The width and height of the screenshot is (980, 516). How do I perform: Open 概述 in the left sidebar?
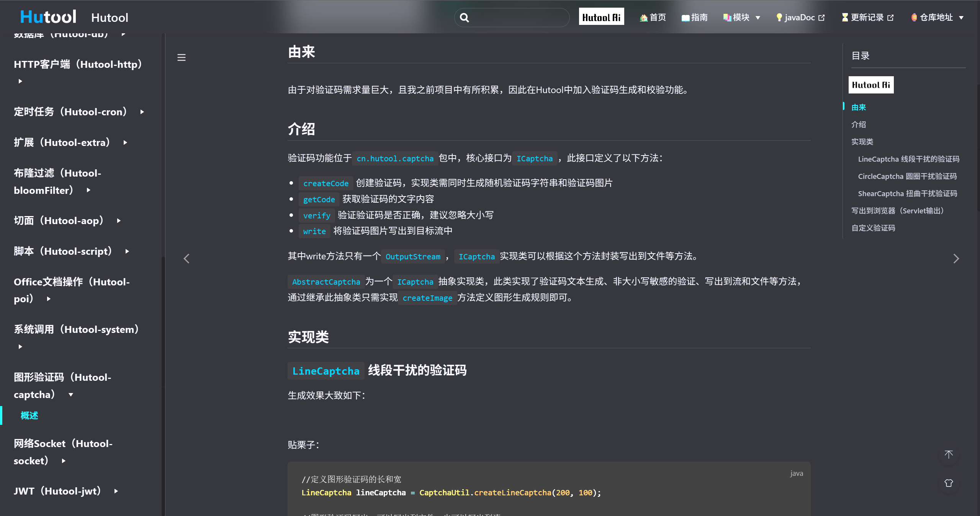tap(29, 415)
